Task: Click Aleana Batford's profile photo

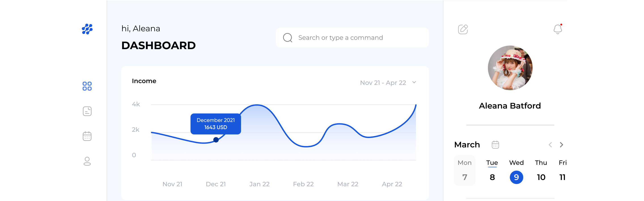Action: (510, 68)
